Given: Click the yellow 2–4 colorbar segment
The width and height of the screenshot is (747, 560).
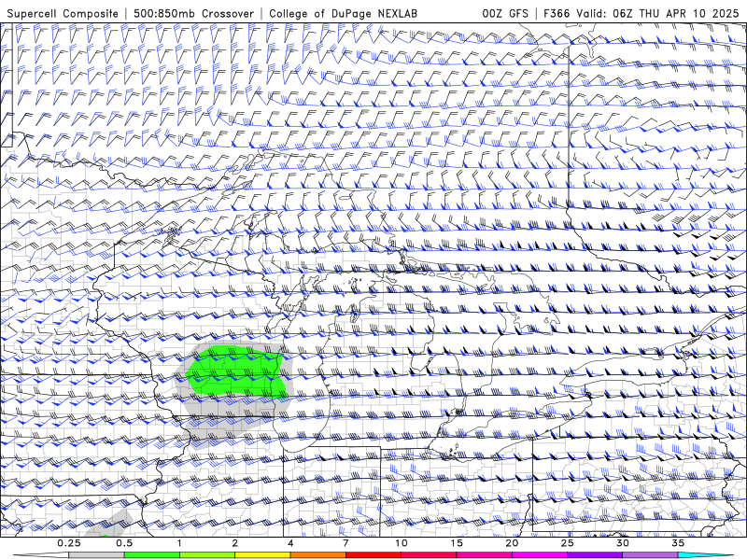Looking at the screenshot, I should coord(262,555).
